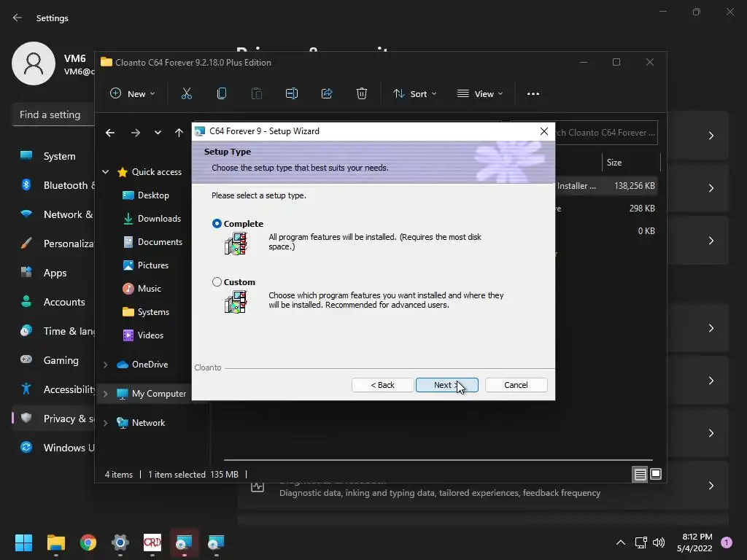Open Accounts in Settings sidebar

[x=53, y=302]
